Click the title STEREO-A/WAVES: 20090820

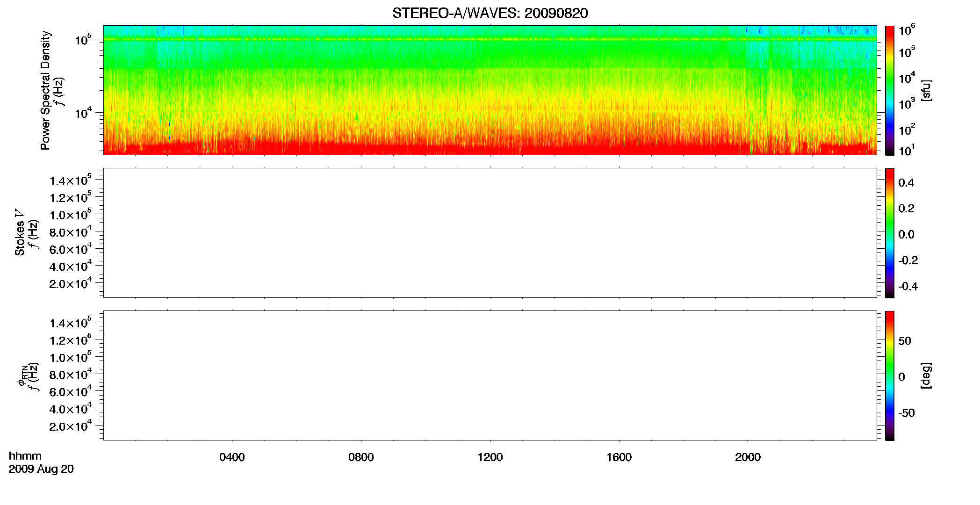click(x=490, y=13)
